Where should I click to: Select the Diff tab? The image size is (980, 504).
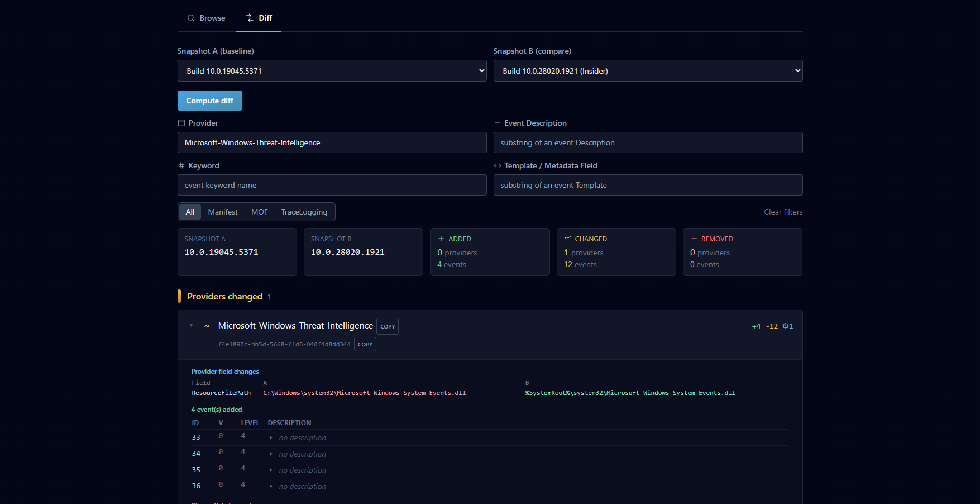click(259, 18)
